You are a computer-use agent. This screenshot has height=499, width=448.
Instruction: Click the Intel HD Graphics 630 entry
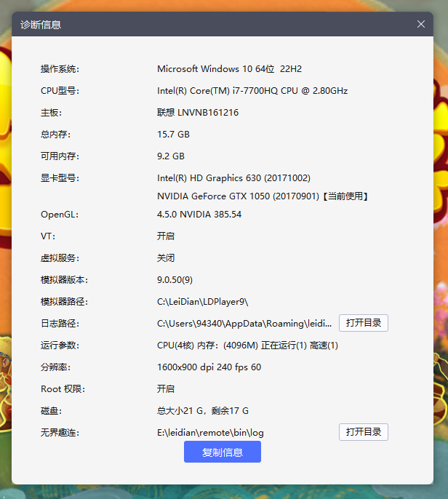[x=233, y=178]
